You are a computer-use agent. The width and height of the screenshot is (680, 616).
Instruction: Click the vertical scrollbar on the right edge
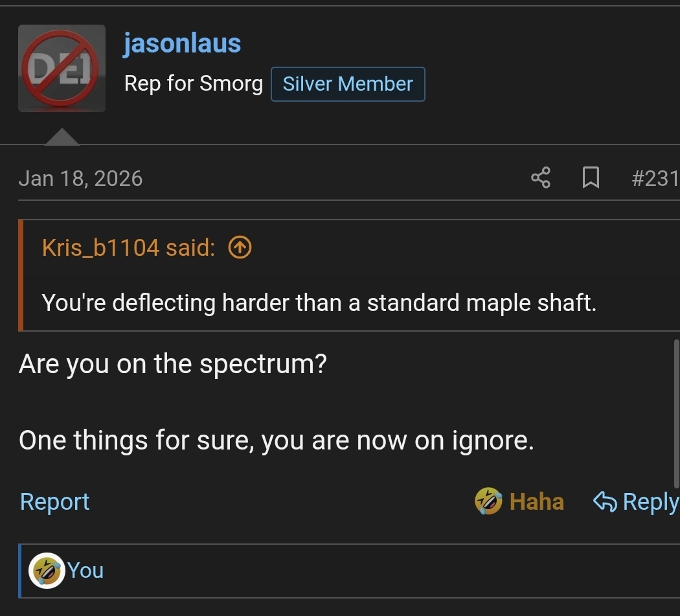(x=676, y=415)
